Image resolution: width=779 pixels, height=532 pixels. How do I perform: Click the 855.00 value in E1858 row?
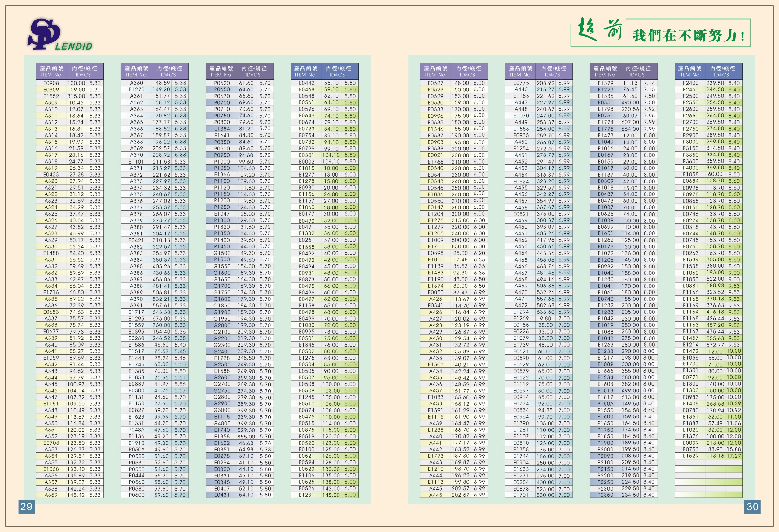coord(246,437)
